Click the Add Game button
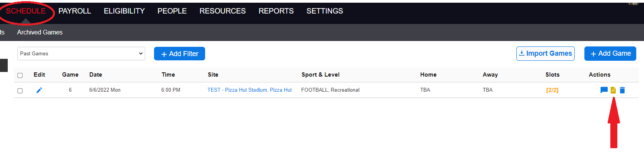 tap(610, 53)
